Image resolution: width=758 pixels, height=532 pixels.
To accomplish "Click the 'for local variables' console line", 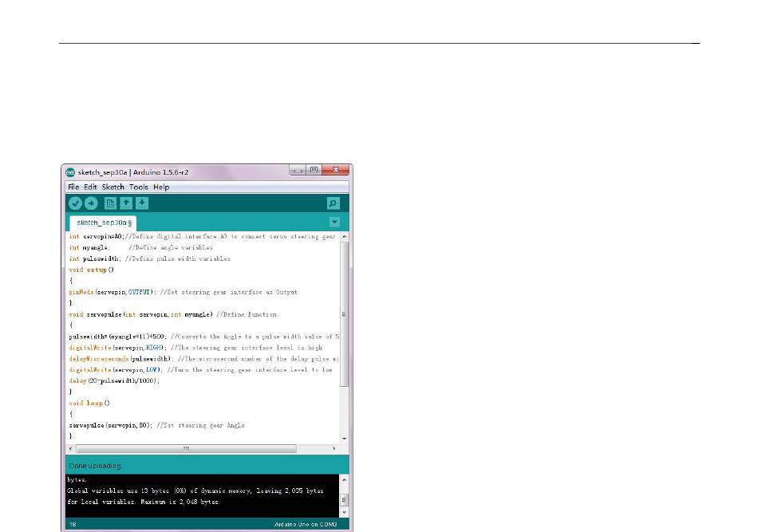I will click(x=144, y=502).
